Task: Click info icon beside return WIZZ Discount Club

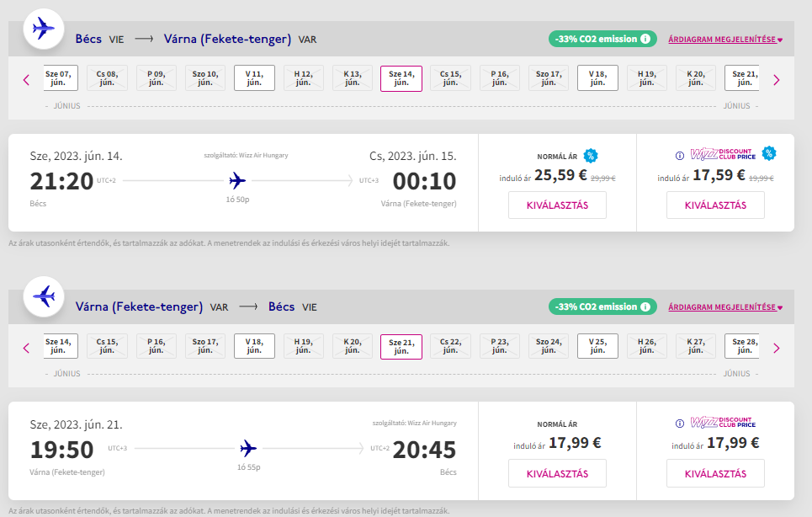Action: pos(679,424)
